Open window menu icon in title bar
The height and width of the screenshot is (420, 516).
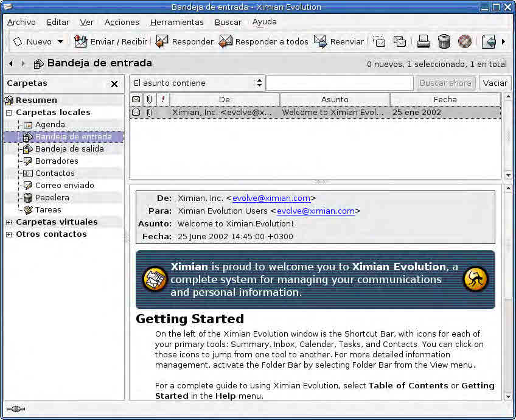tap(7, 7)
